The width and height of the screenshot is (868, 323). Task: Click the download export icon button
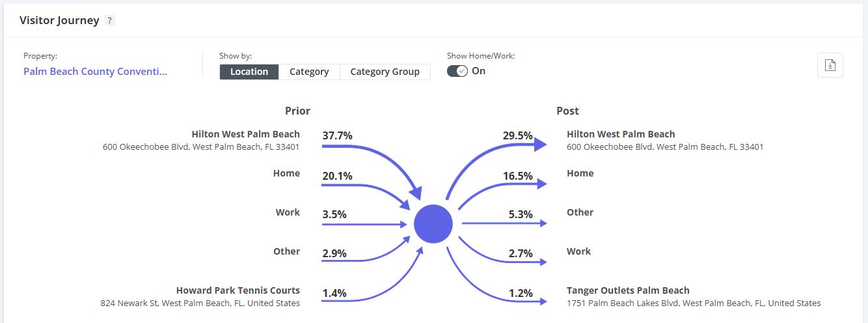[x=830, y=65]
